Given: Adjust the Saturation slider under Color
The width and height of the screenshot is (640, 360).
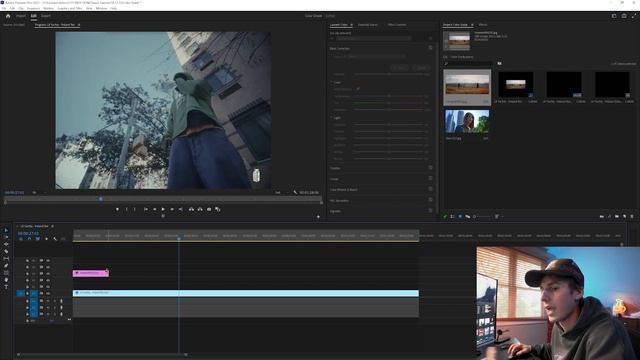Looking at the screenshot, I should (389, 110).
